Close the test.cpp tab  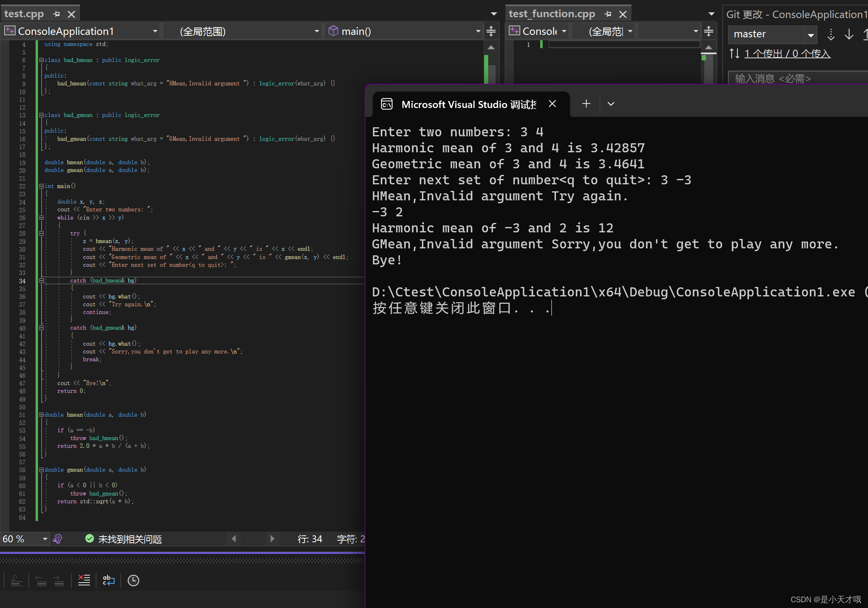pos(71,14)
